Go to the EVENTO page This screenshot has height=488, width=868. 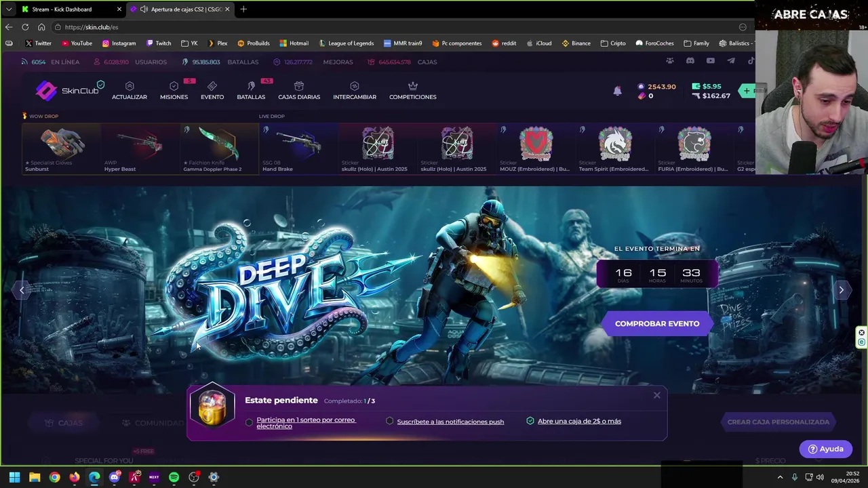212,91
